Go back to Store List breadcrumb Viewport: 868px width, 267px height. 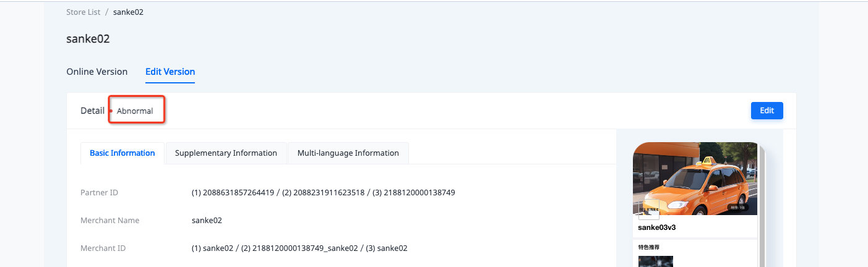[84, 12]
